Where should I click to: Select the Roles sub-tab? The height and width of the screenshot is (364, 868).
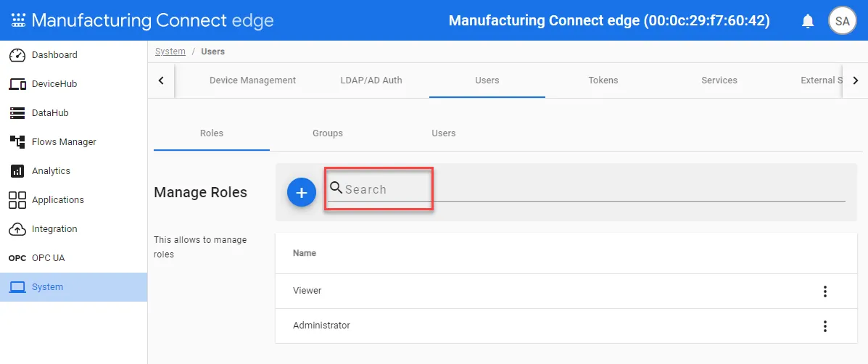coord(212,133)
